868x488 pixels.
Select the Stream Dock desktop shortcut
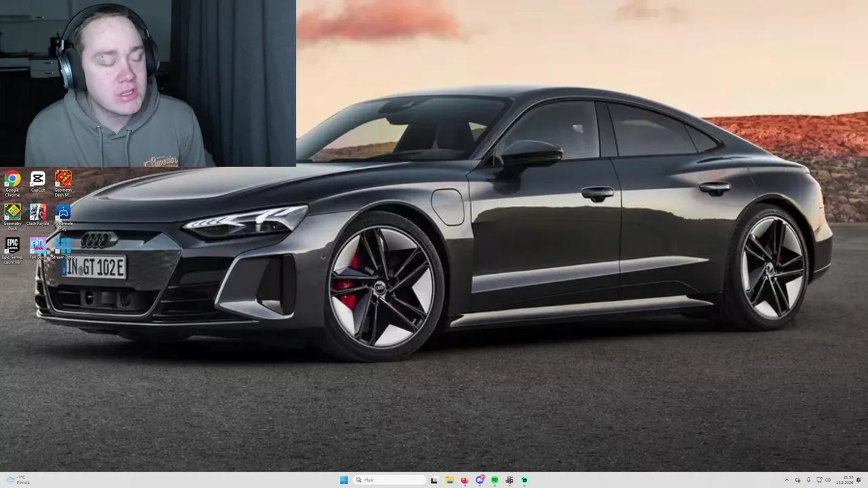pos(63,249)
